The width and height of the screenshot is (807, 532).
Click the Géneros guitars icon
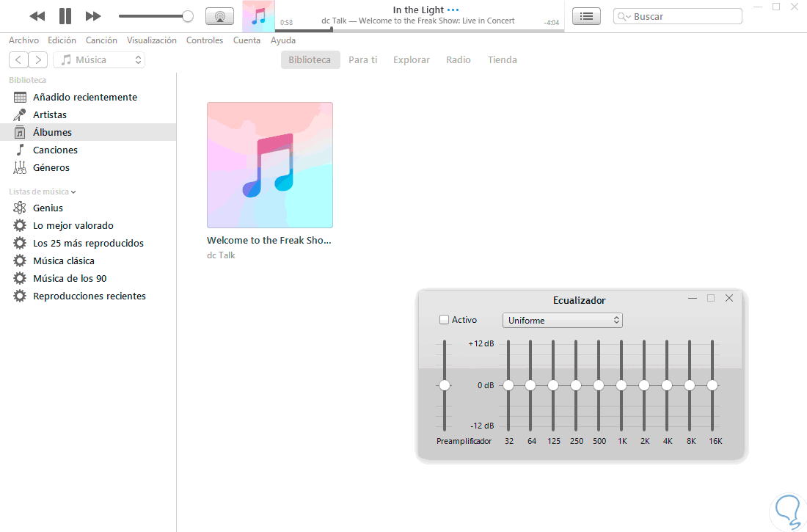20,167
